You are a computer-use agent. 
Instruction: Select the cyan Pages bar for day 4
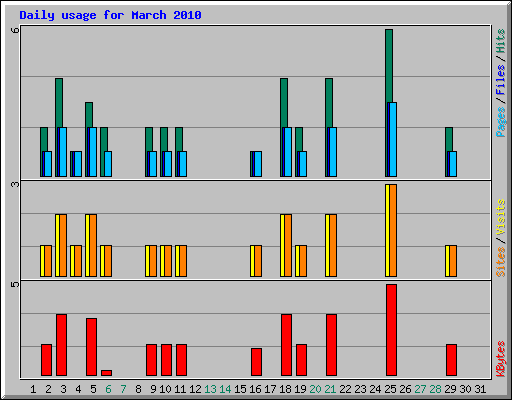click(x=78, y=164)
